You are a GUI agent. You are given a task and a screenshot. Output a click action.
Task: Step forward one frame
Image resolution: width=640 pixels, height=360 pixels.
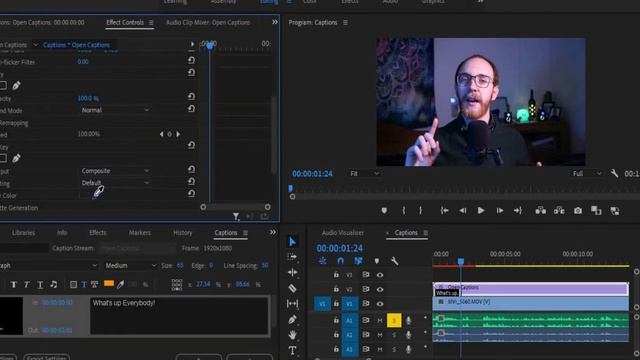[500, 211]
